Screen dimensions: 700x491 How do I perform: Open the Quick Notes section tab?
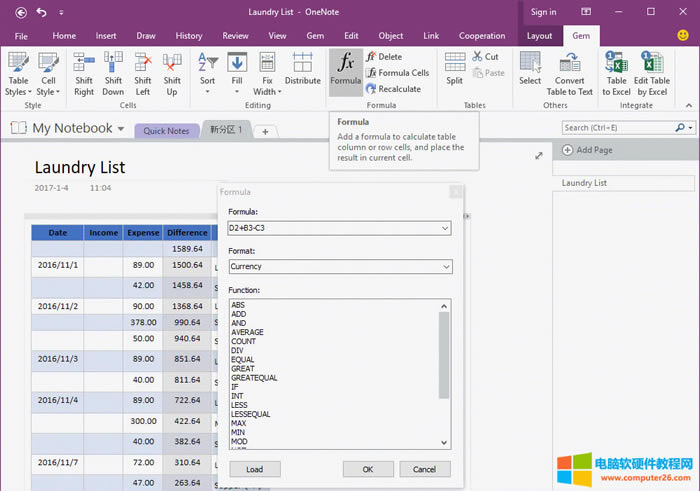tap(166, 131)
